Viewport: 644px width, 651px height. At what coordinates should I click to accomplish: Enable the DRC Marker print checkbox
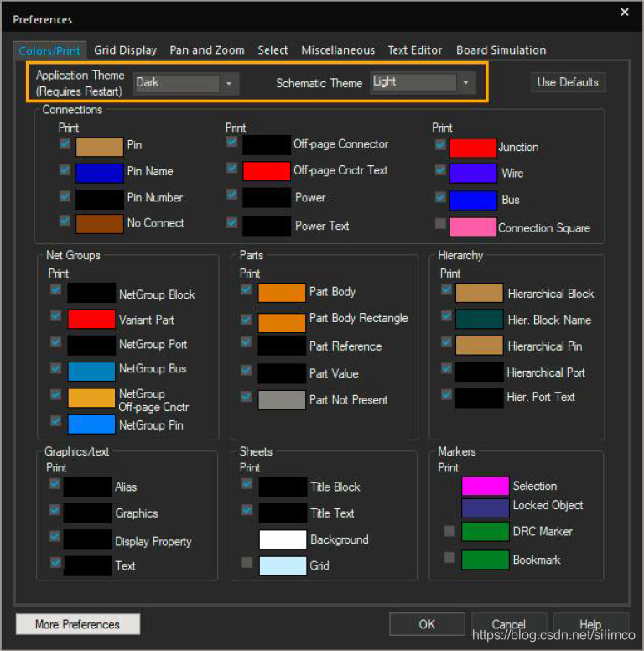(449, 531)
